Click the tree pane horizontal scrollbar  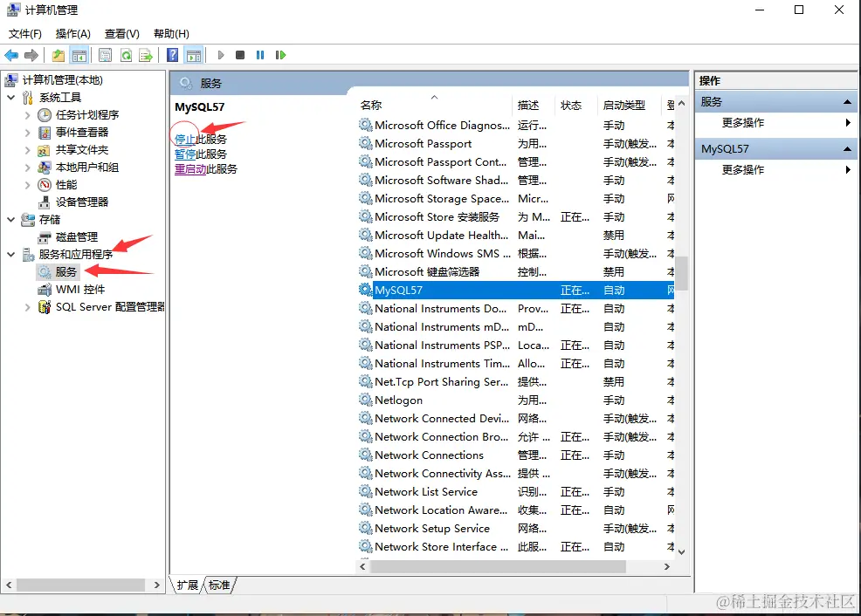tap(80, 585)
